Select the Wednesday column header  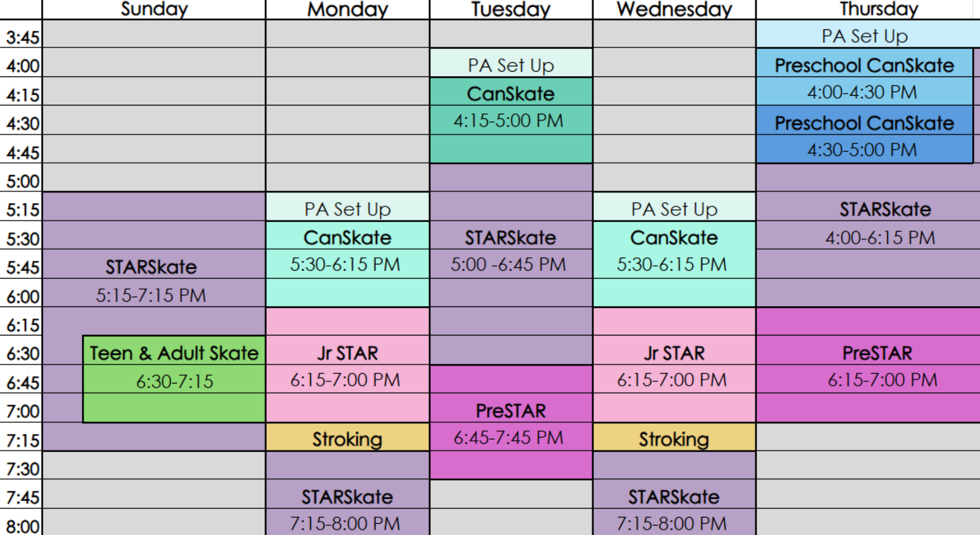pyautogui.click(x=674, y=9)
